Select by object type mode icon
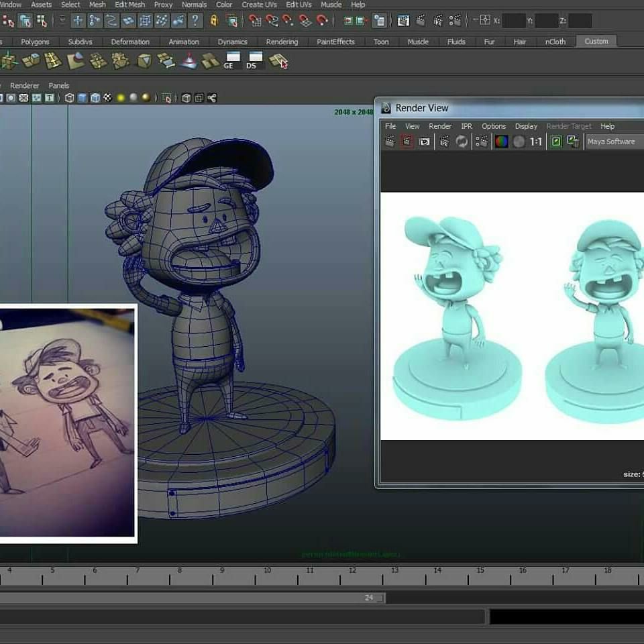 pyautogui.click(x=25, y=21)
